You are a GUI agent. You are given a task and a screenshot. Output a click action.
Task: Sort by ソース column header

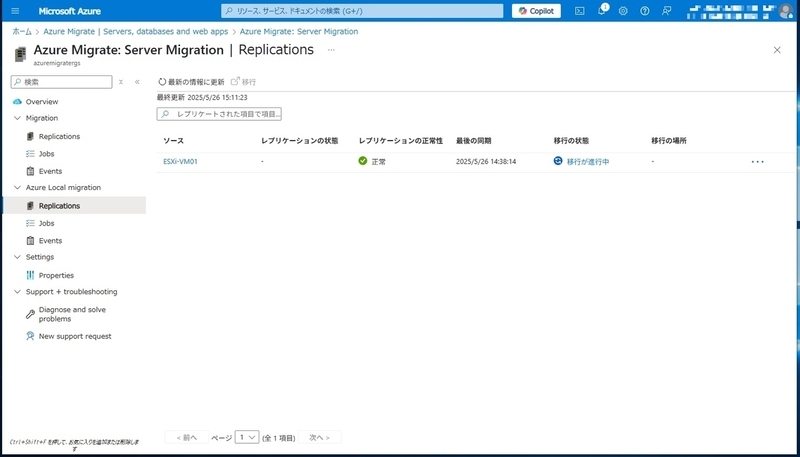173,141
